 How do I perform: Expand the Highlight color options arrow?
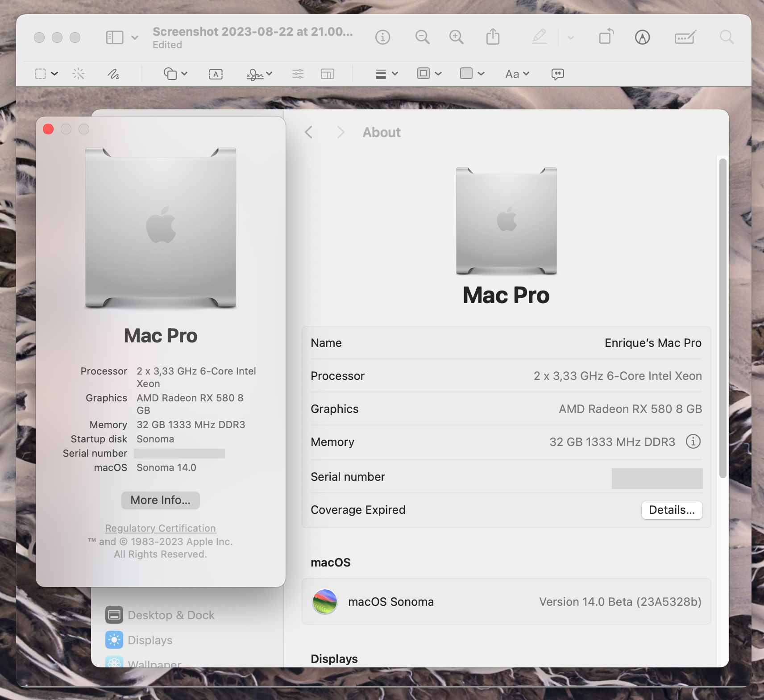(x=570, y=38)
